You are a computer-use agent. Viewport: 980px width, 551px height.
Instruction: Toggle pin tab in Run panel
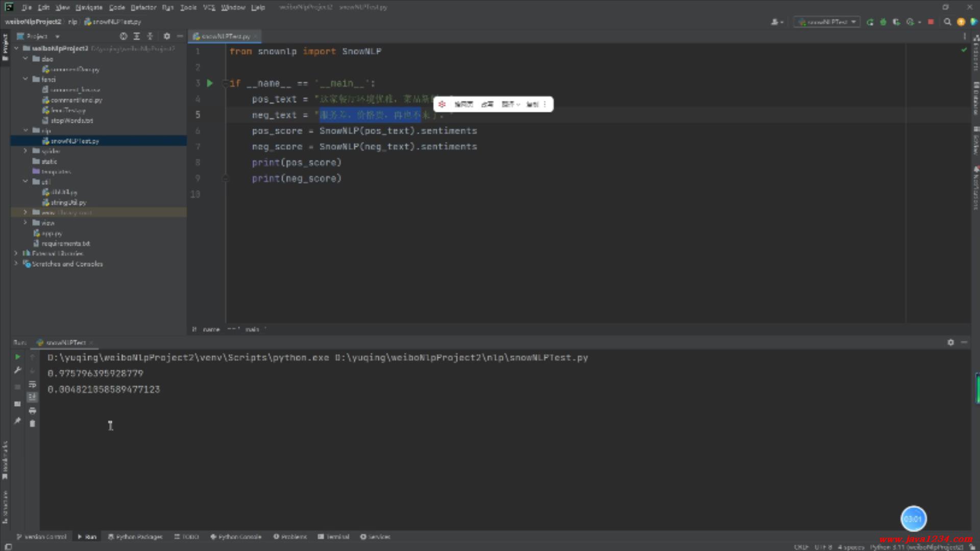(x=17, y=421)
